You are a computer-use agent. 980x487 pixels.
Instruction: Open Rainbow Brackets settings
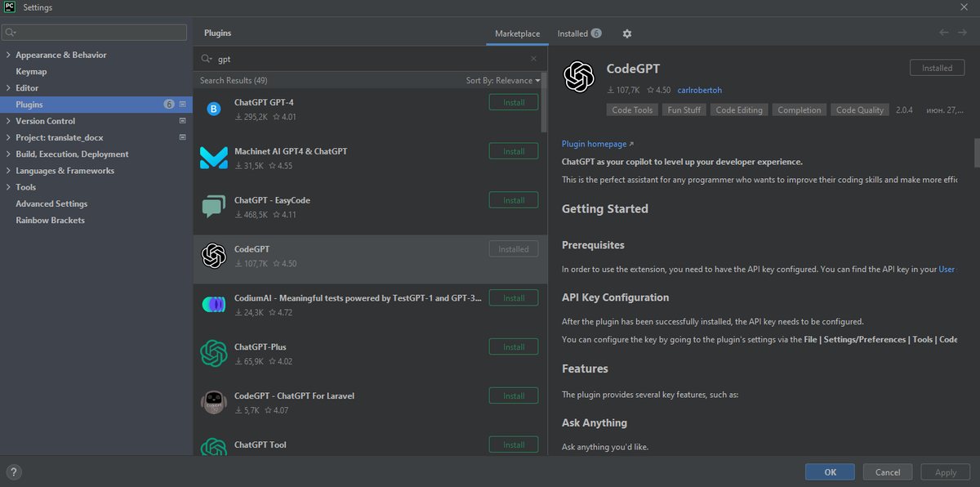[x=50, y=220]
